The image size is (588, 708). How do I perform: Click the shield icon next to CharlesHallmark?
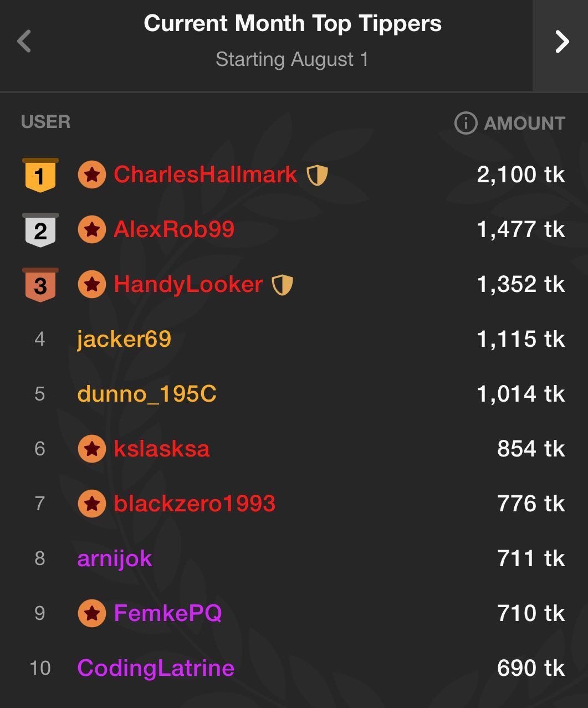click(317, 176)
